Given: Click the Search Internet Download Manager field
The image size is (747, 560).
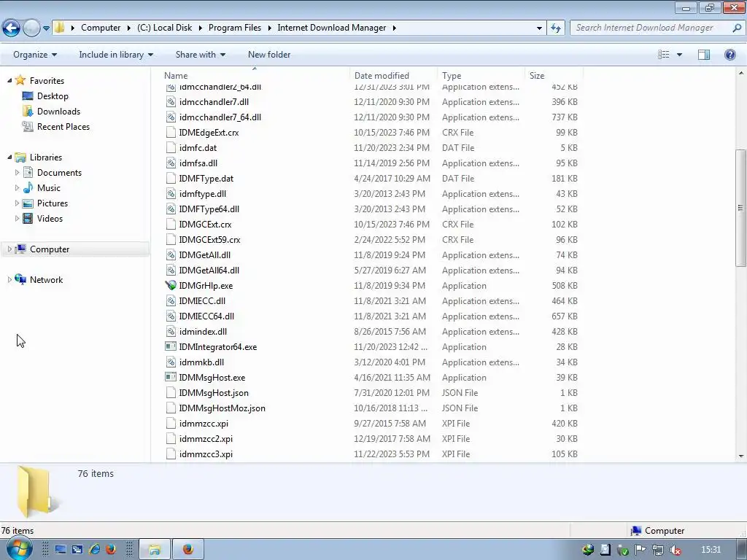Looking at the screenshot, I should tap(651, 28).
